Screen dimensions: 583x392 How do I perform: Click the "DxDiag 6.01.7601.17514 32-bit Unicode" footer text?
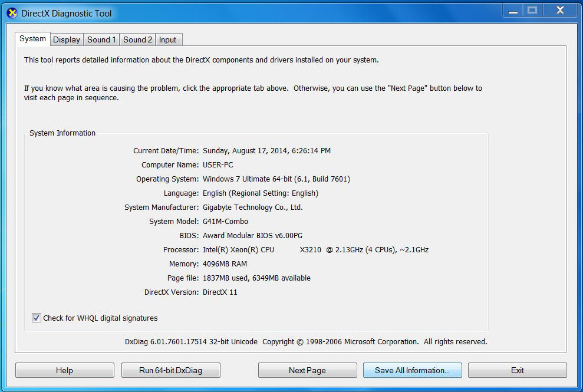tap(191, 341)
